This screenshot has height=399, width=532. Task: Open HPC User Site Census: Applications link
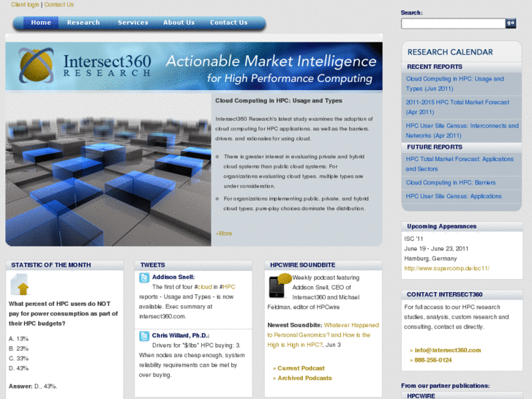[454, 196]
